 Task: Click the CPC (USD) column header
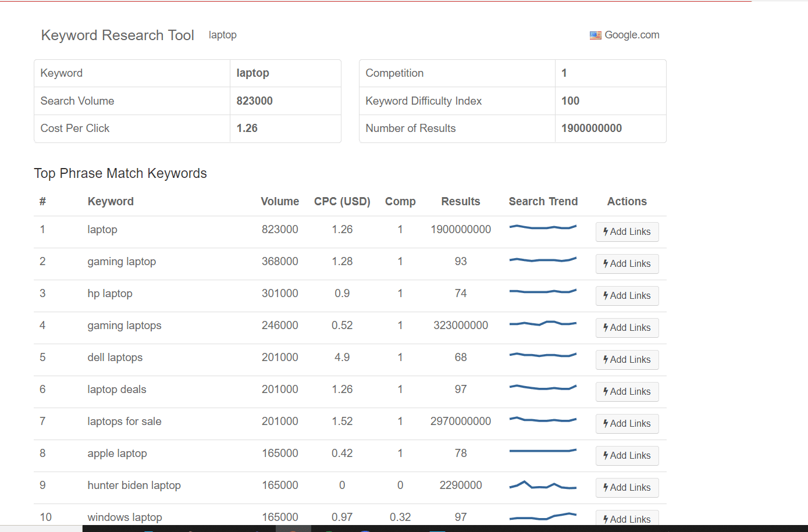coord(342,201)
